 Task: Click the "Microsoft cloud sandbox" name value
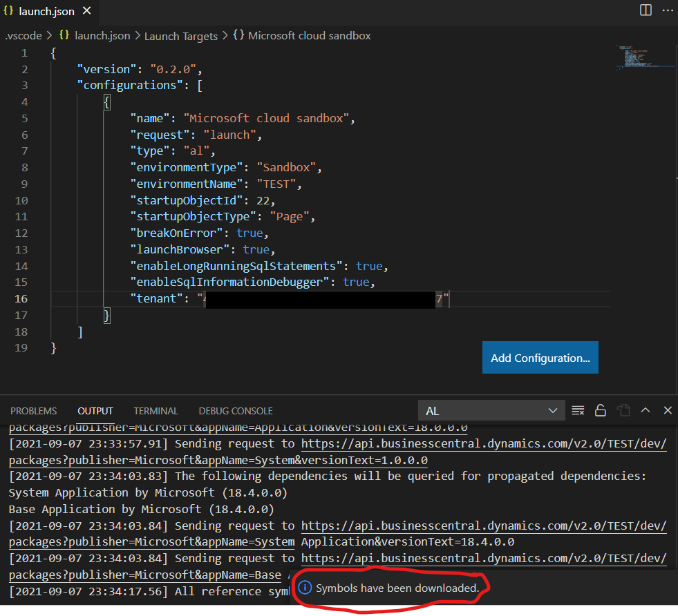pyautogui.click(x=266, y=118)
